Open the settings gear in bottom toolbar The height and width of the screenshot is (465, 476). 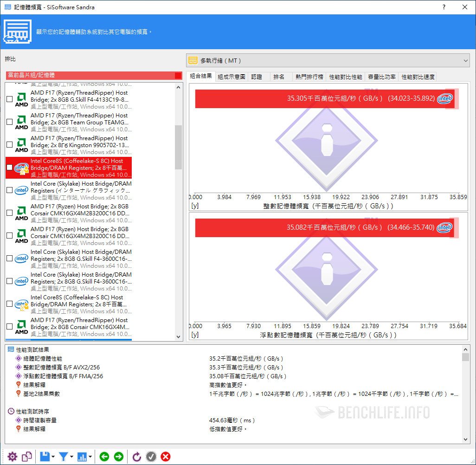12,457
